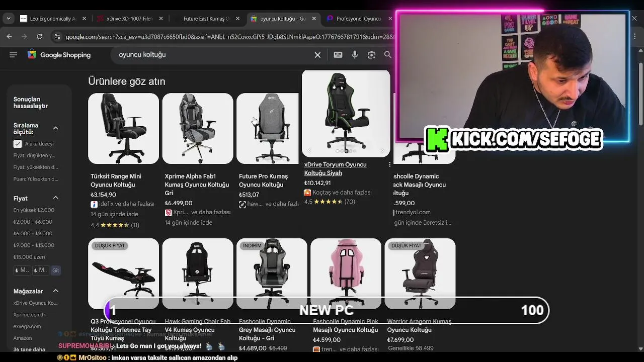The height and width of the screenshot is (362, 644).
Task: Filter by store Amazon
Action: pos(23,338)
